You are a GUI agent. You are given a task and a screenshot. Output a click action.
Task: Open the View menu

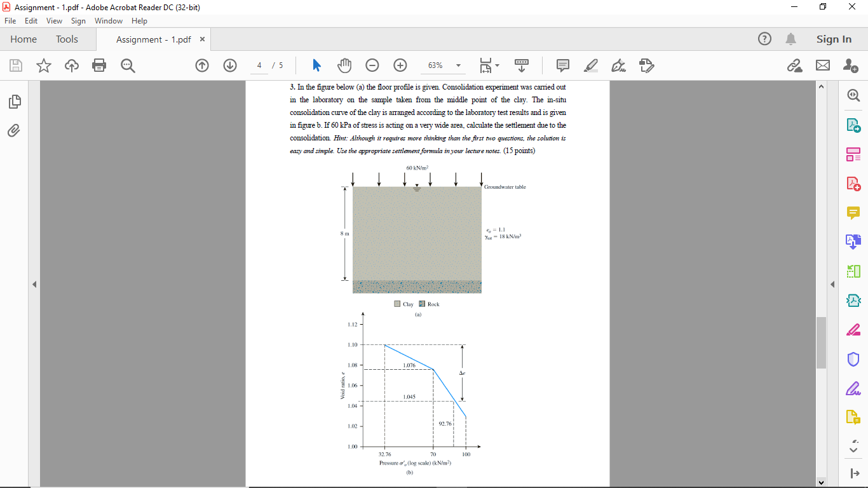(x=53, y=20)
